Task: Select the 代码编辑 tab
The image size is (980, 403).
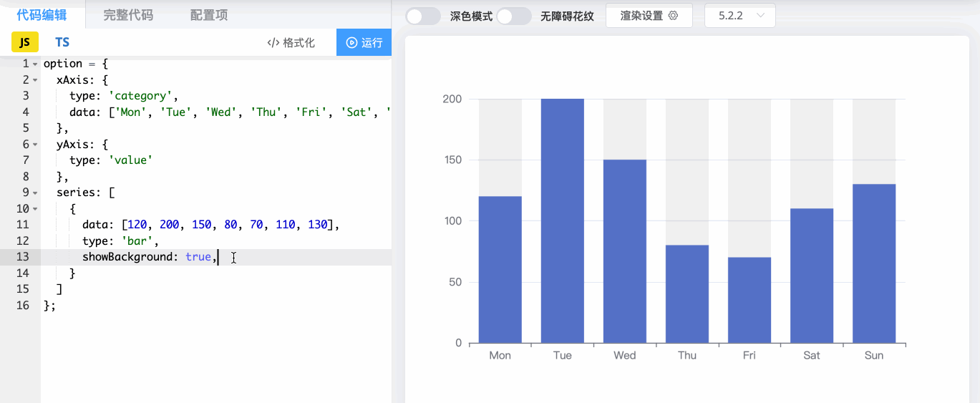Action: coord(42,15)
